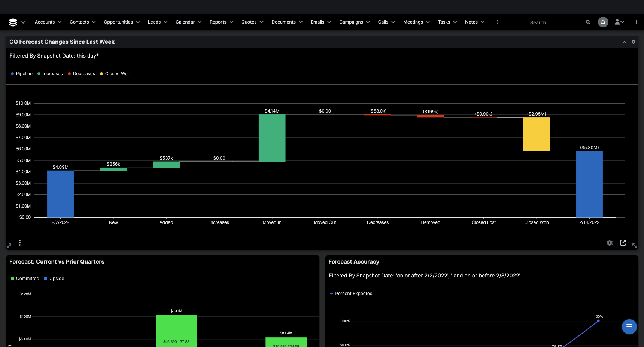Click the plus quick-create icon
Screen dimensions: 644x347
pyautogui.click(x=636, y=22)
